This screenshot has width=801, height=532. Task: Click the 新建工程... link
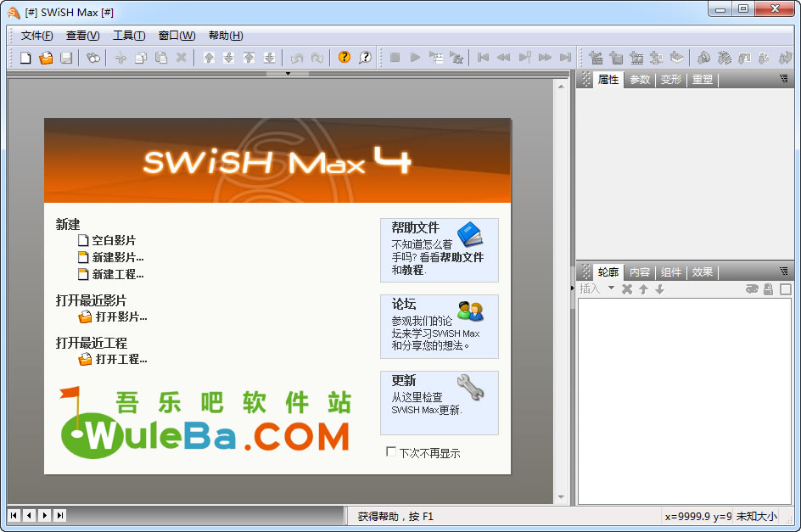pos(117,274)
